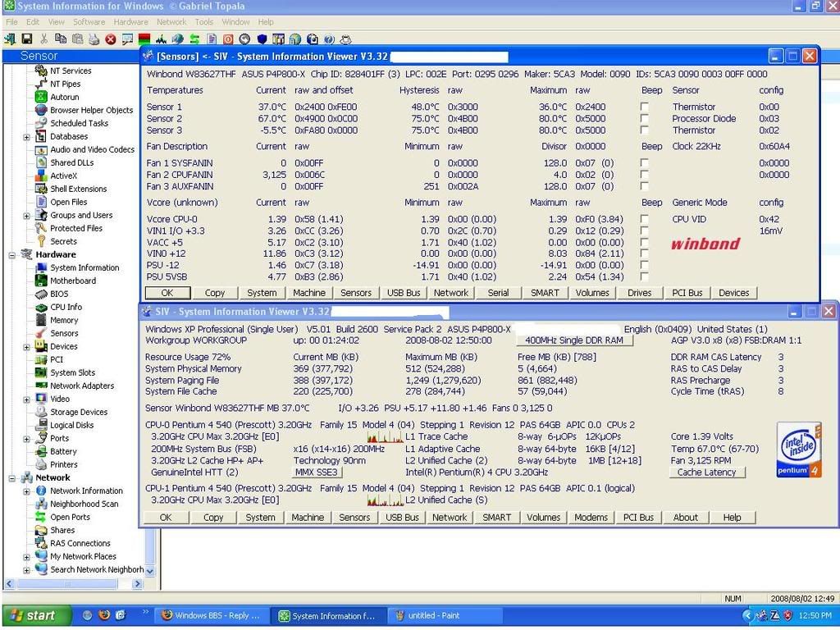This screenshot has width=840, height=630.
Task: Open the Window menu
Action: (x=235, y=22)
